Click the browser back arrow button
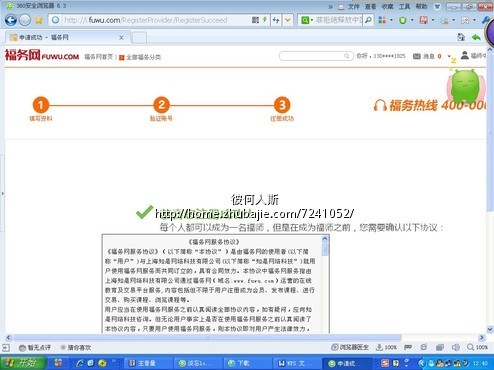The image size is (494, 370). 10,20
